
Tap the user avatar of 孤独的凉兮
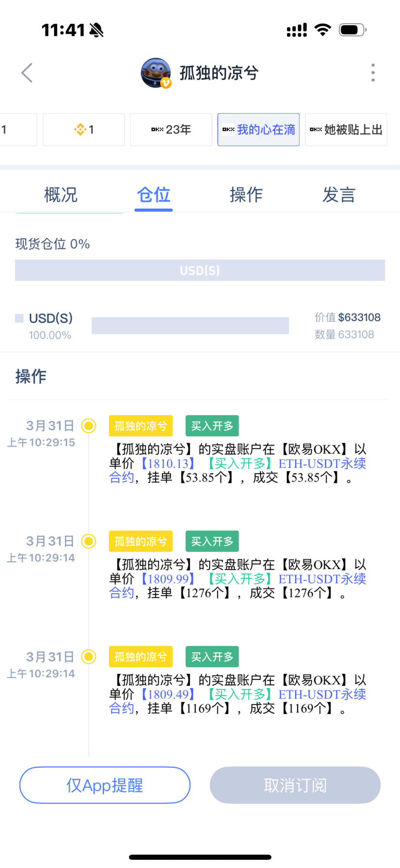tap(156, 73)
